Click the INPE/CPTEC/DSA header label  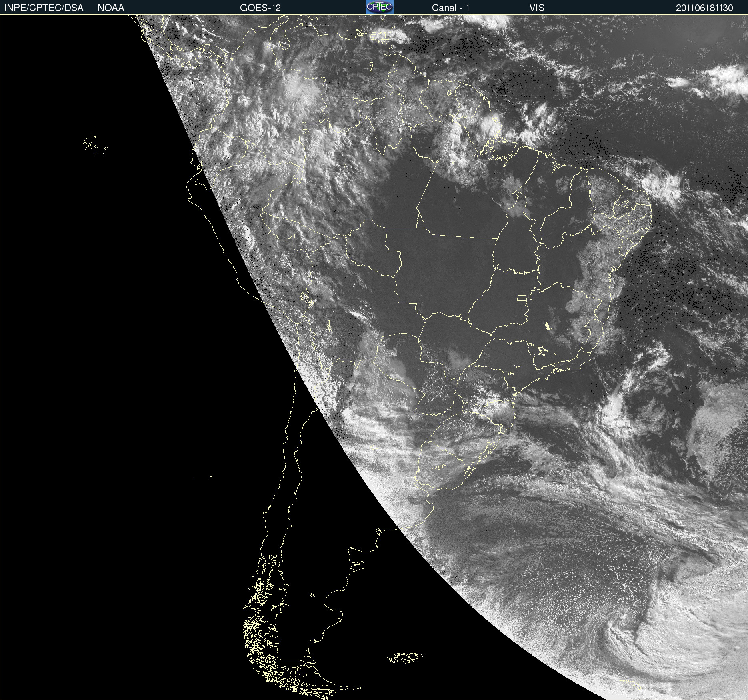[x=44, y=8]
